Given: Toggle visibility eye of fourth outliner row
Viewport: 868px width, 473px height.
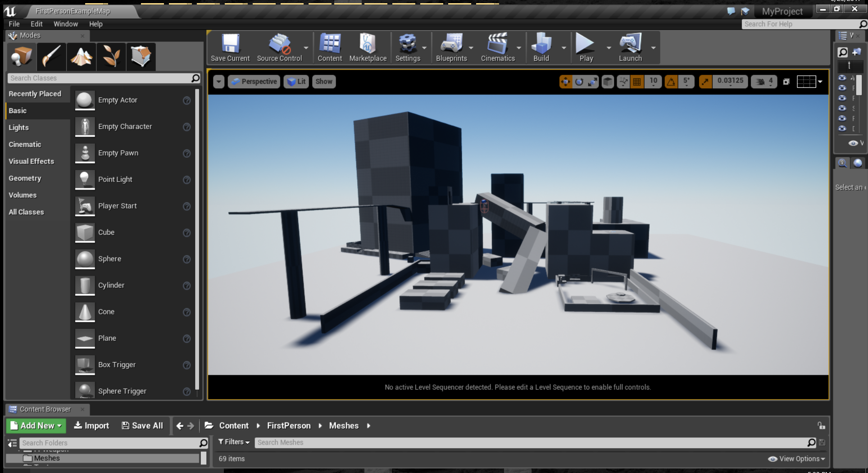Looking at the screenshot, I should coord(842,108).
